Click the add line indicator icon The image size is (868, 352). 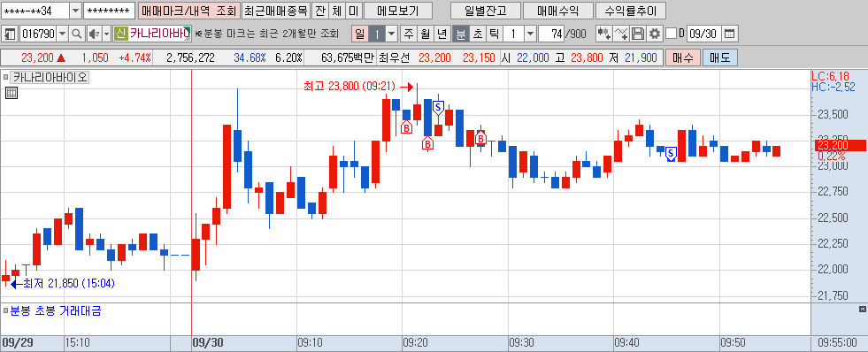[621, 34]
